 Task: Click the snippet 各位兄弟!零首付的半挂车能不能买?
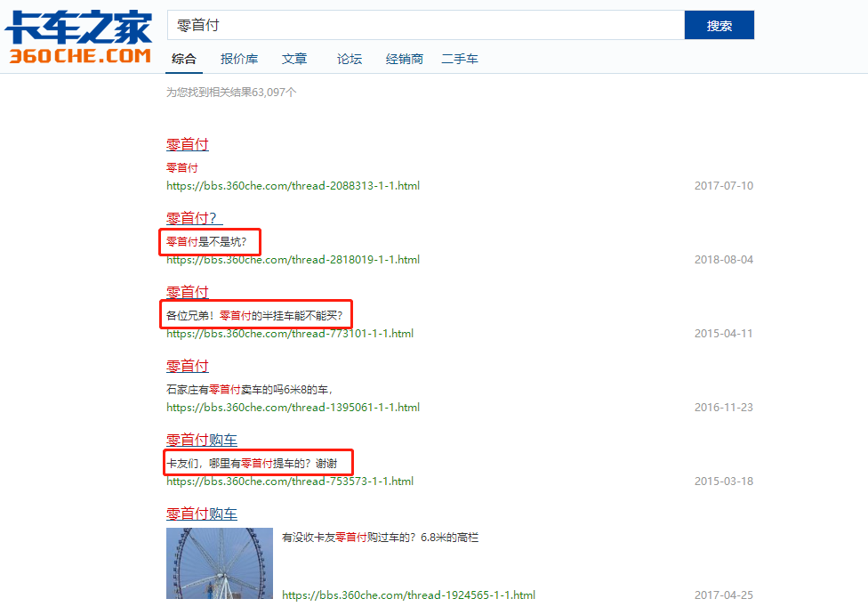[254, 315]
